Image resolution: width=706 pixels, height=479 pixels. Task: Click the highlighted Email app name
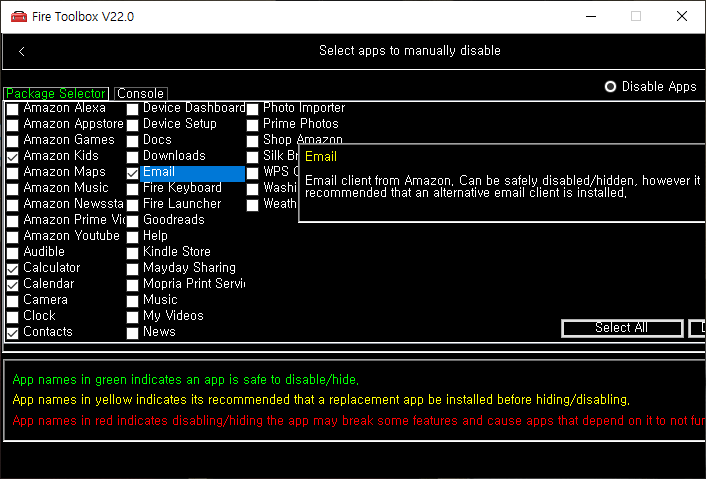pyautogui.click(x=192, y=173)
